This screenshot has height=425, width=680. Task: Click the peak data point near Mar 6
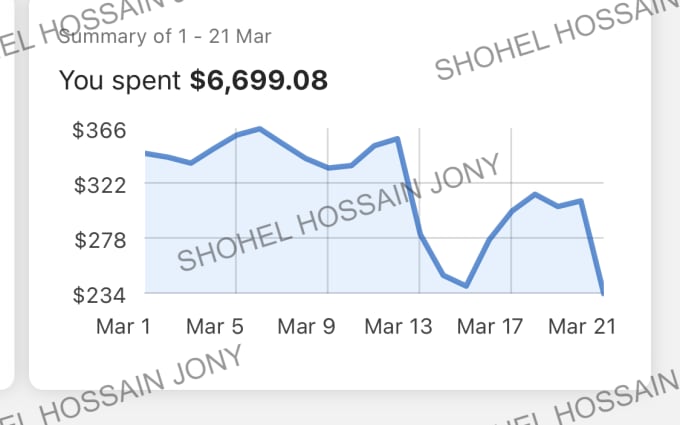(259, 129)
